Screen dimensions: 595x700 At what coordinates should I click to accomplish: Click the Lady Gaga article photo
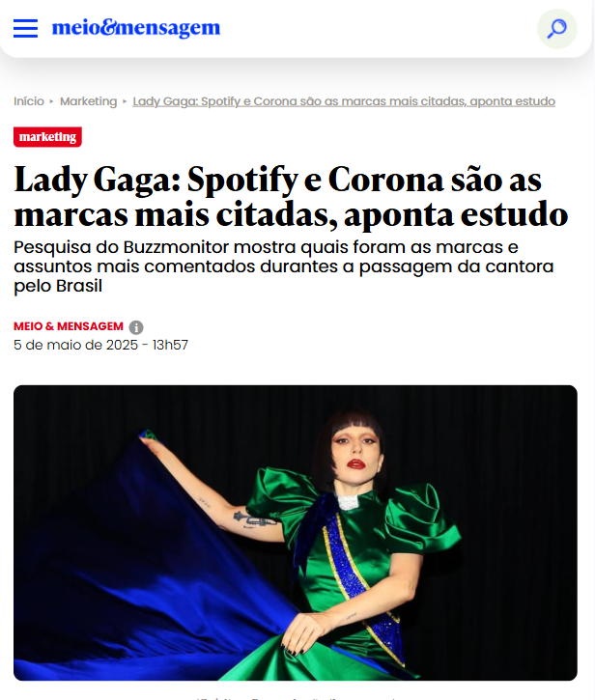click(296, 533)
